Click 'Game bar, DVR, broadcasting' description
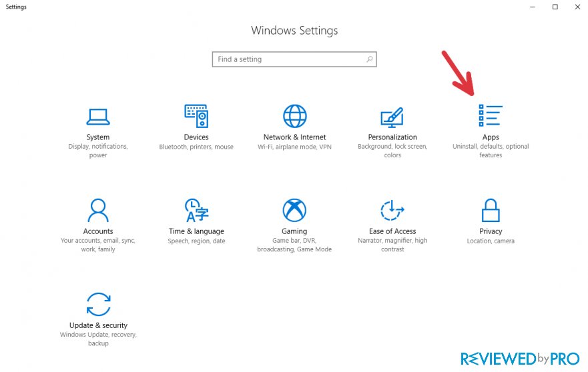Image resolution: width=588 pixels, height=372 pixels. pos(294,245)
